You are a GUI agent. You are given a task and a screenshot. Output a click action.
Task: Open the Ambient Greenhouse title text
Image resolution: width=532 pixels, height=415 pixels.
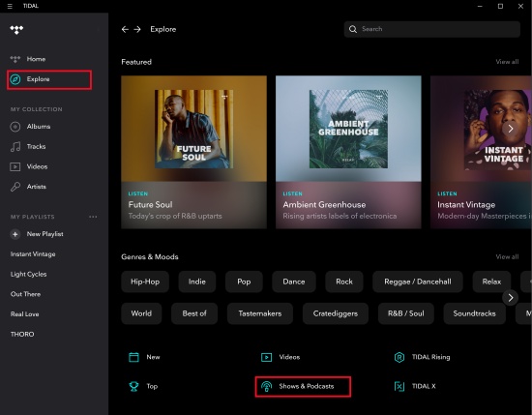click(x=324, y=205)
